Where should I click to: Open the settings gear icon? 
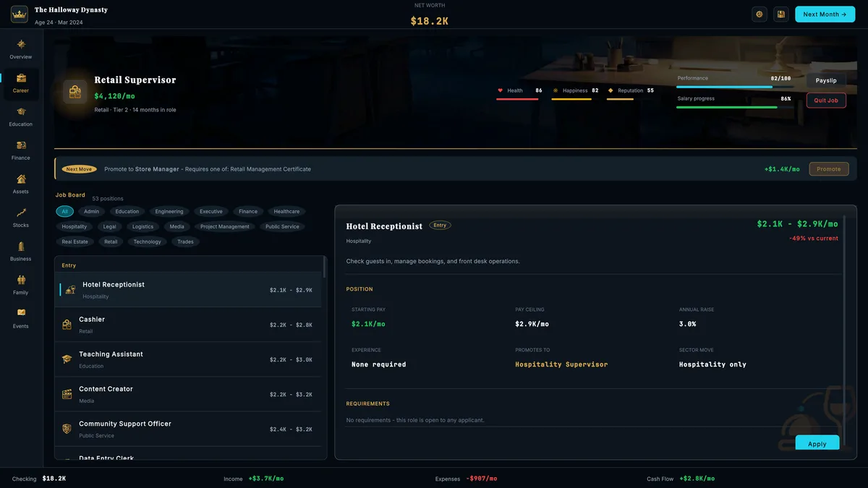click(759, 14)
